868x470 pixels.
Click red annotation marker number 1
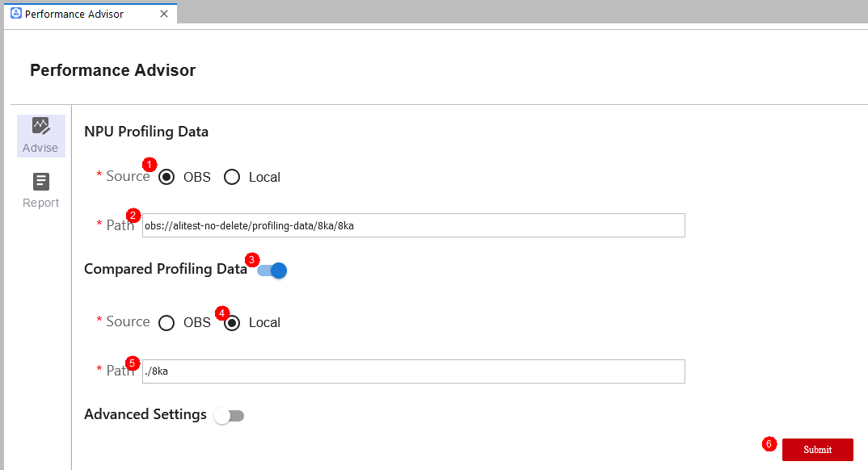pyautogui.click(x=150, y=164)
